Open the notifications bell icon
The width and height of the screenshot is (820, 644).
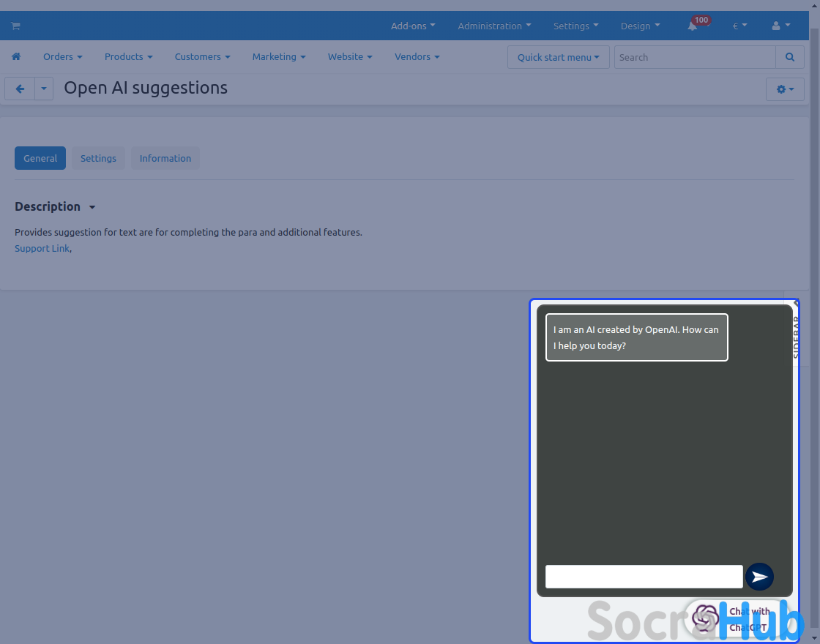[692, 26]
